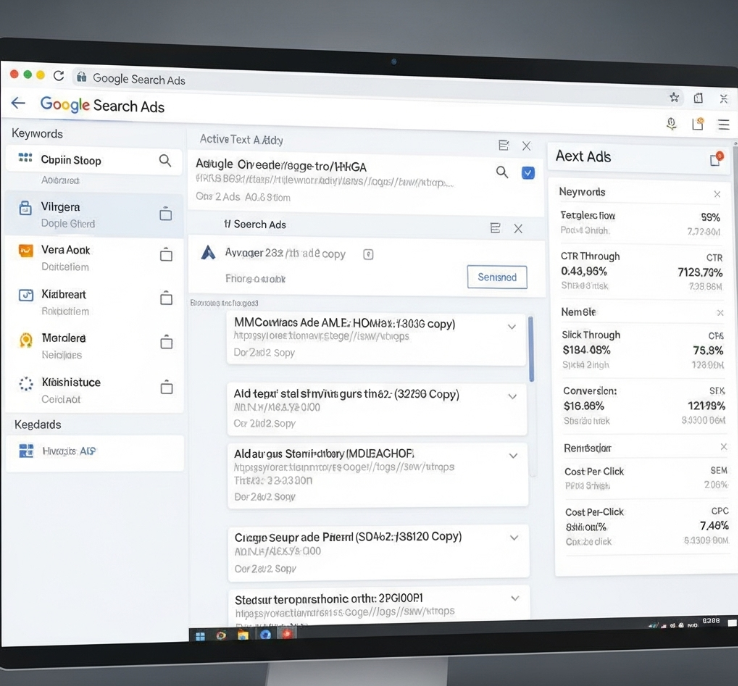Click the Sensned button
Image resolution: width=738 pixels, height=686 pixels.
(497, 277)
